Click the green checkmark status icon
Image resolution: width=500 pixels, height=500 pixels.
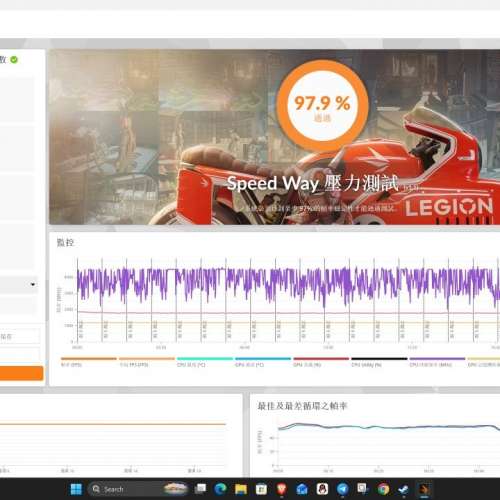pos(14,60)
